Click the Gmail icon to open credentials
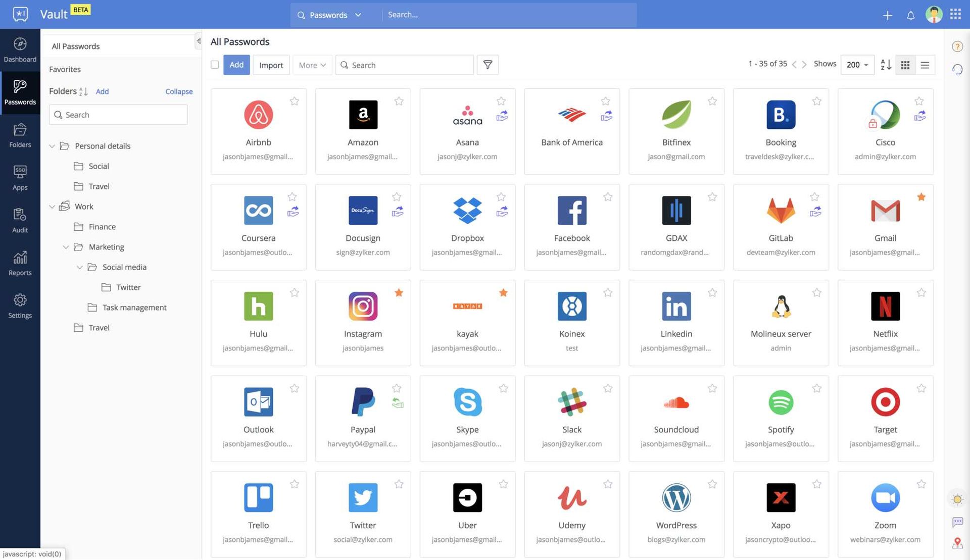Viewport: 970px width, 560px height. (x=885, y=210)
